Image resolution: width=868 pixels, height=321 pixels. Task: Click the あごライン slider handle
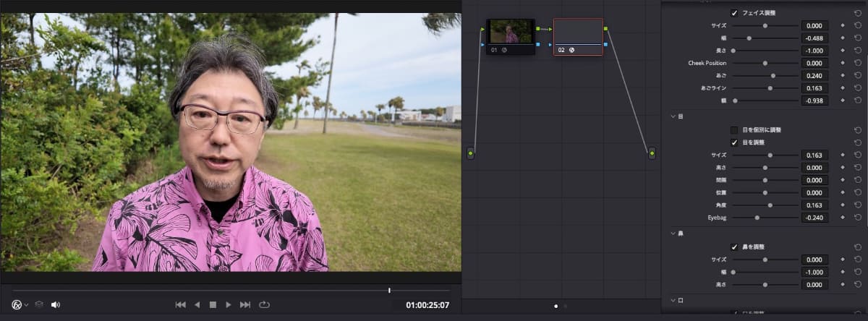pyautogui.click(x=770, y=88)
